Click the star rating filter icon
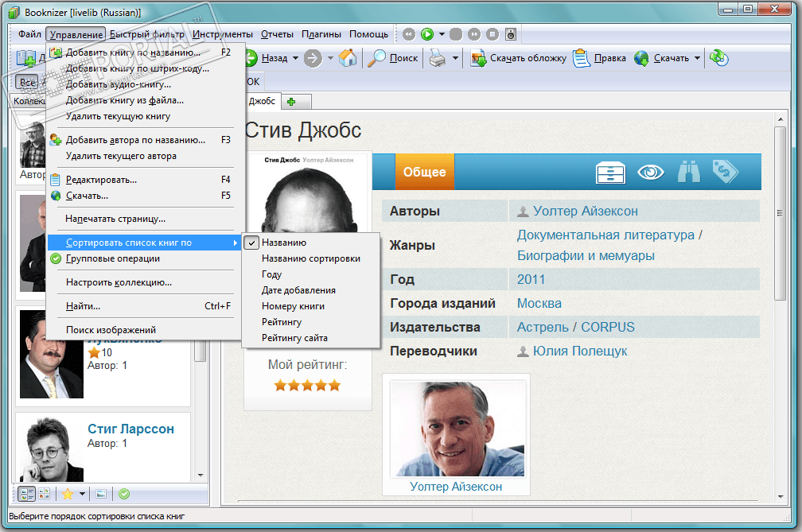Image resolution: width=802 pixels, height=532 pixels. tap(68, 494)
